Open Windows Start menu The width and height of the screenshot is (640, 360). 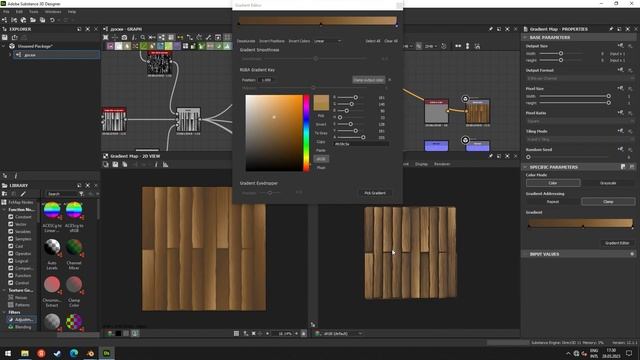point(8,353)
